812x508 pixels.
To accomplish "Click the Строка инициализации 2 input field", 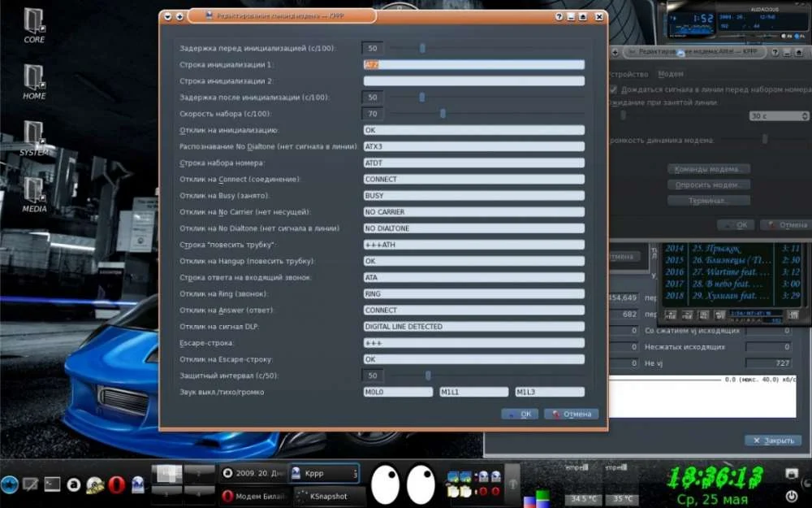I will 473,81.
